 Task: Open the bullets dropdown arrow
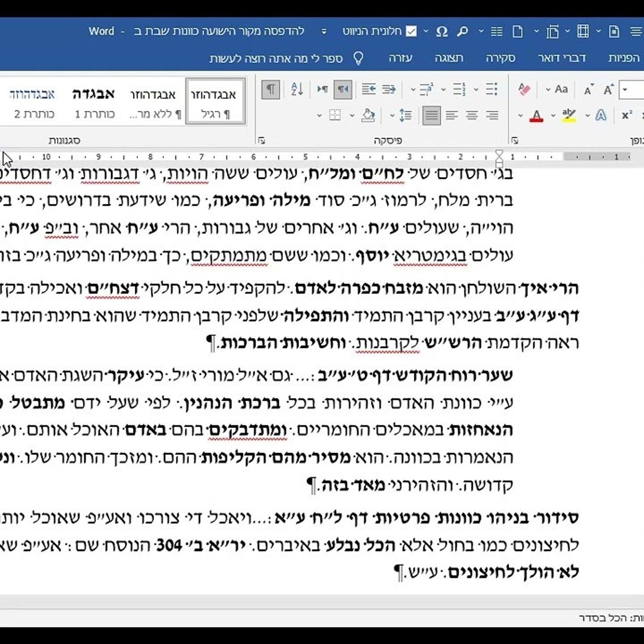click(x=476, y=90)
